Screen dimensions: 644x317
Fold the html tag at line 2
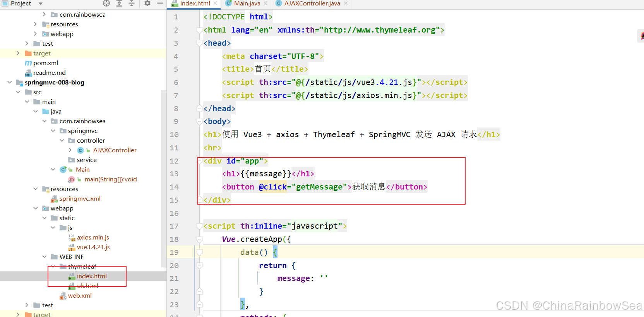click(x=199, y=30)
